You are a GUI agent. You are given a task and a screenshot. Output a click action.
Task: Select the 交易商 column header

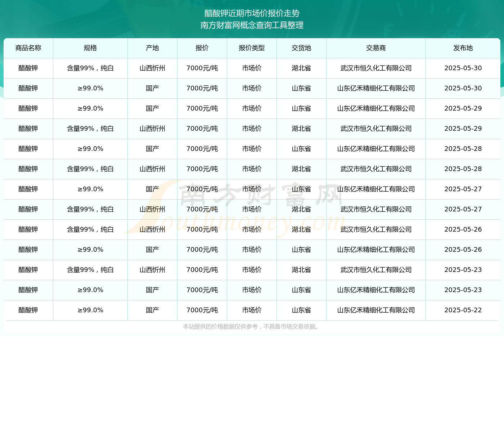coord(376,48)
